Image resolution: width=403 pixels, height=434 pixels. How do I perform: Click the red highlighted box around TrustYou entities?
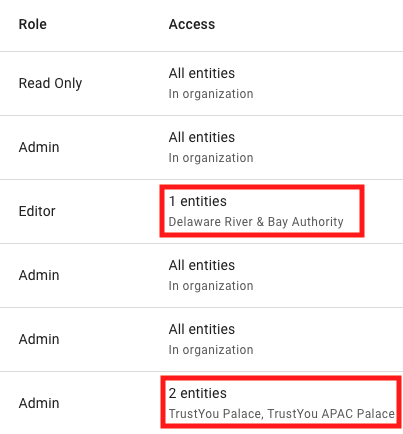[x=281, y=402]
